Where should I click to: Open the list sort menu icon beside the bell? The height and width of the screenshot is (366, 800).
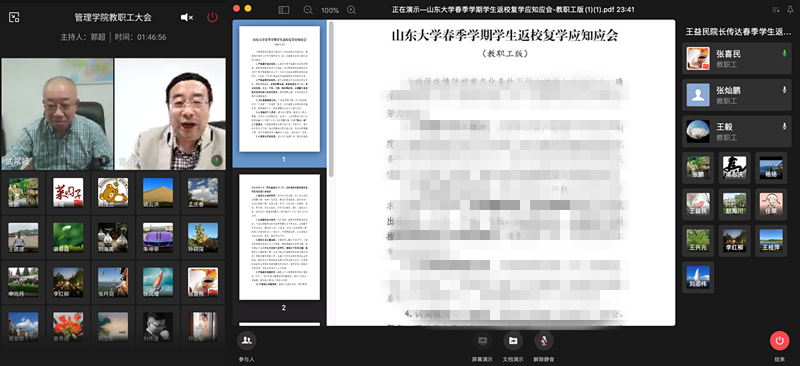click(777, 10)
